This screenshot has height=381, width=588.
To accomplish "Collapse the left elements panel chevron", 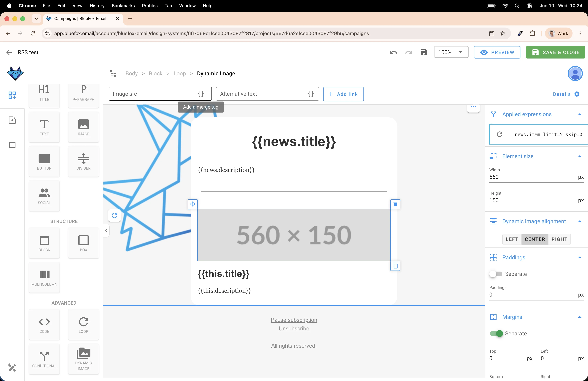I will point(106,231).
